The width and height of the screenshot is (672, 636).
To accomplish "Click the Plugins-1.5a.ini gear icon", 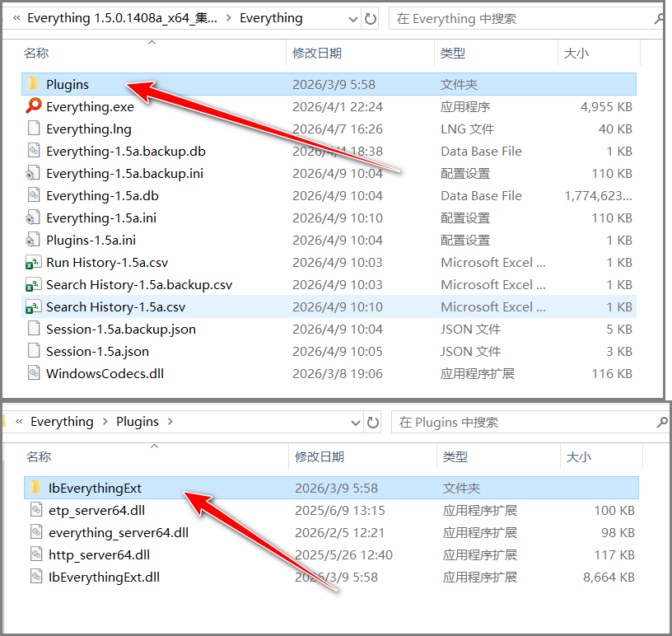I will (33, 240).
